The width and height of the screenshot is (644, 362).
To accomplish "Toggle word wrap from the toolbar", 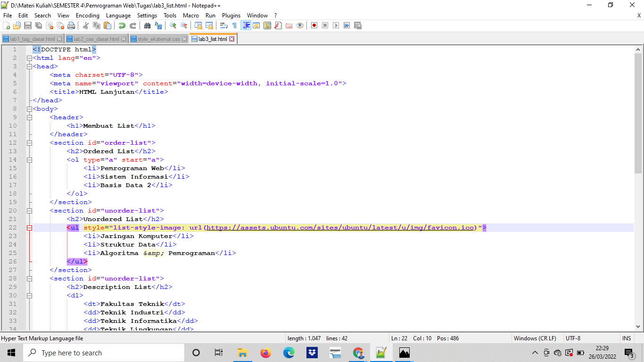I will [223, 25].
